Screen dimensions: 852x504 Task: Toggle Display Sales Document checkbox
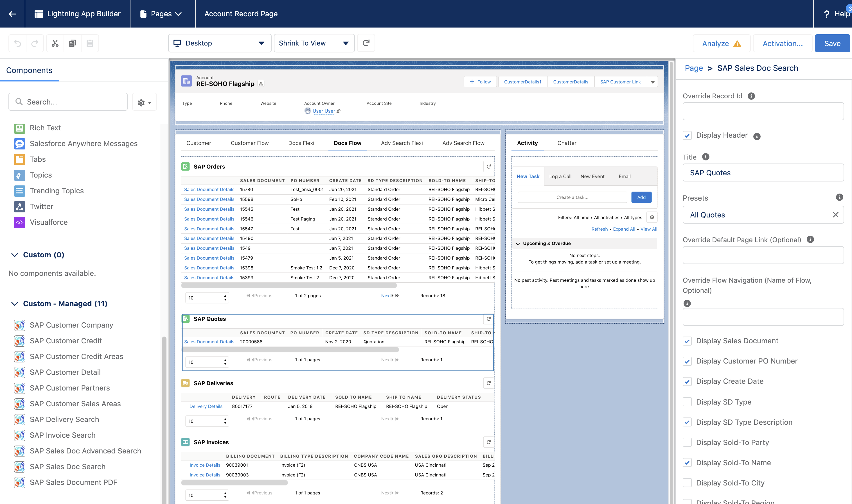[687, 341]
